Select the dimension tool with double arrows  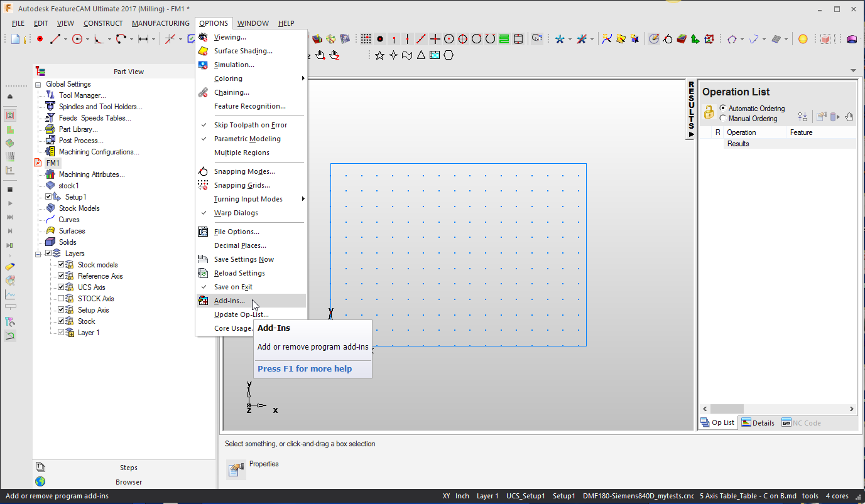143,38
